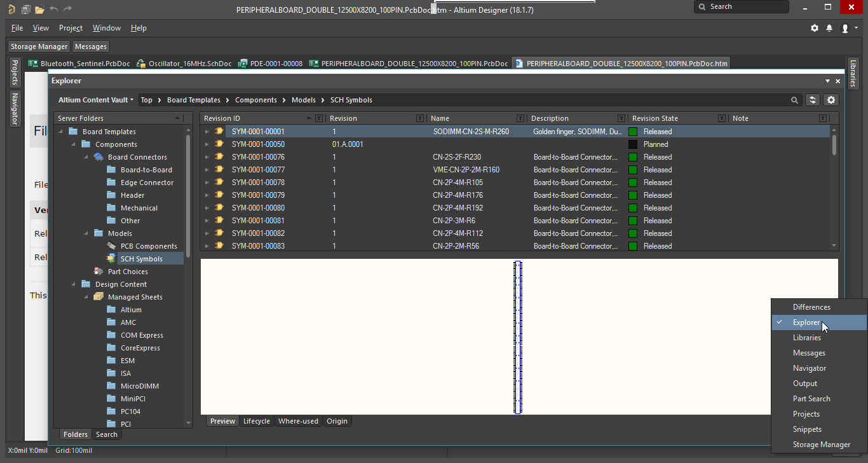Screen dimensions: 868x463
Task: Toggle Explorer panel in popup menu
Action: [x=819, y=322]
